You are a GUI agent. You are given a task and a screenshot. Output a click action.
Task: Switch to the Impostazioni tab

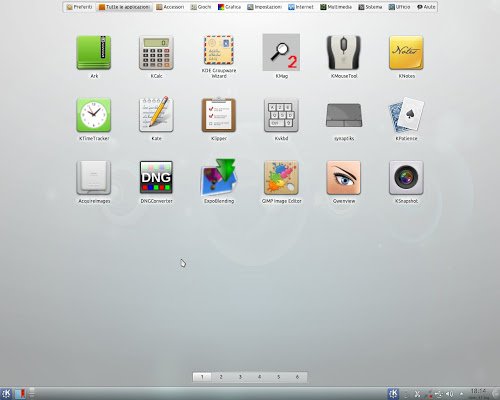click(x=265, y=7)
